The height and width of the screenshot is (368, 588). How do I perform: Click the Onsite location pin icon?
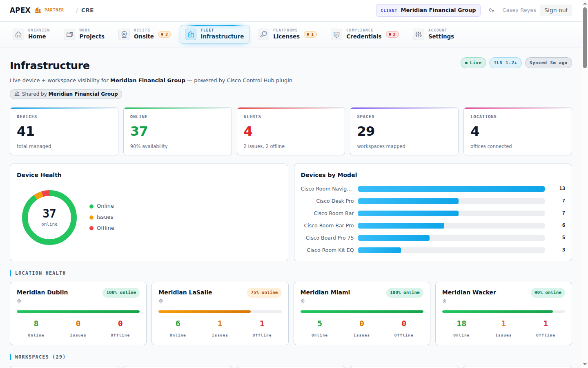(124, 34)
